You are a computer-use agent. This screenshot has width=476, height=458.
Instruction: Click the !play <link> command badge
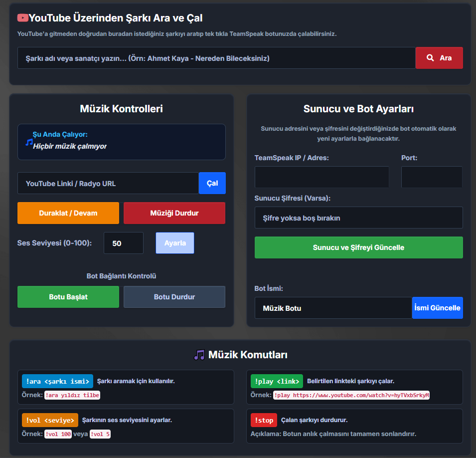coord(277,381)
